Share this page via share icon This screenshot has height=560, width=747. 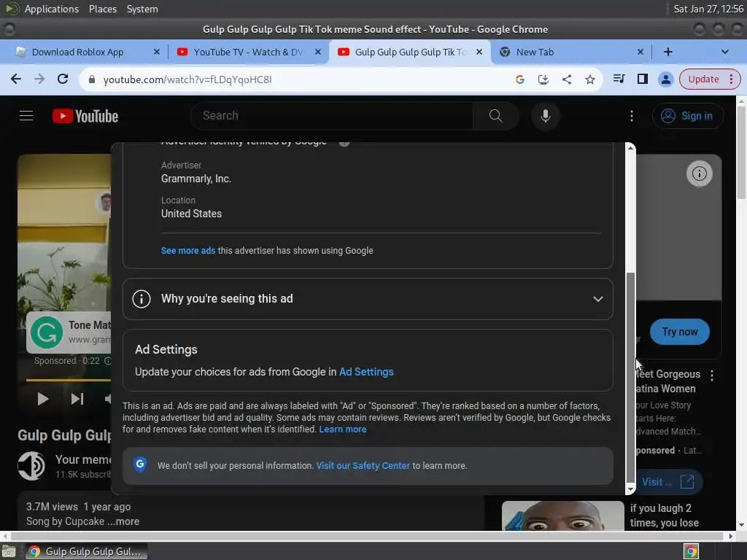pyautogui.click(x=566, y=79)
